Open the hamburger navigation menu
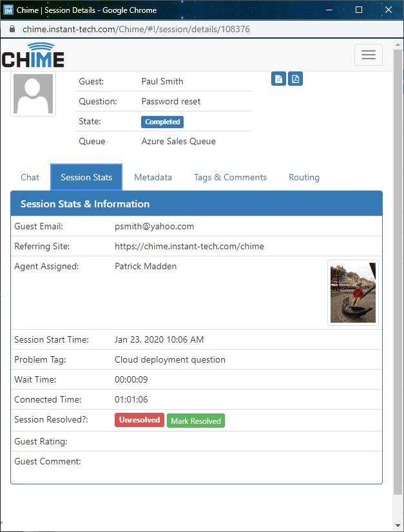Viewport: 404px width, 532px height. pyautogui.click(x=368, y=55)
